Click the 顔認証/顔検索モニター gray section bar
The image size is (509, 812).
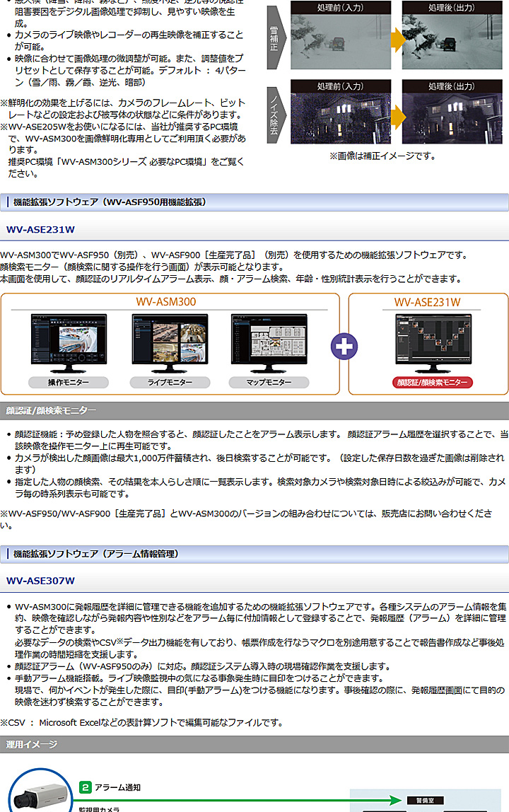pos(255,411)
